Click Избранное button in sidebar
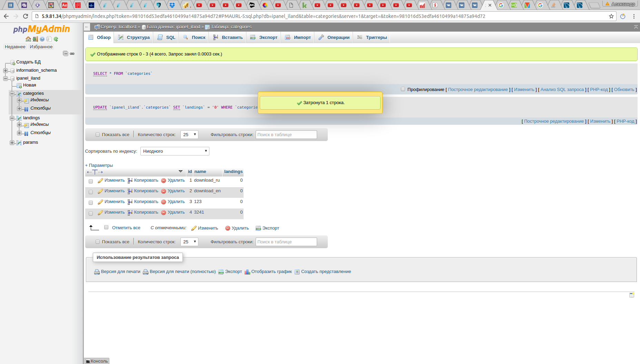 pyautogui.click(x=41, y=47)
